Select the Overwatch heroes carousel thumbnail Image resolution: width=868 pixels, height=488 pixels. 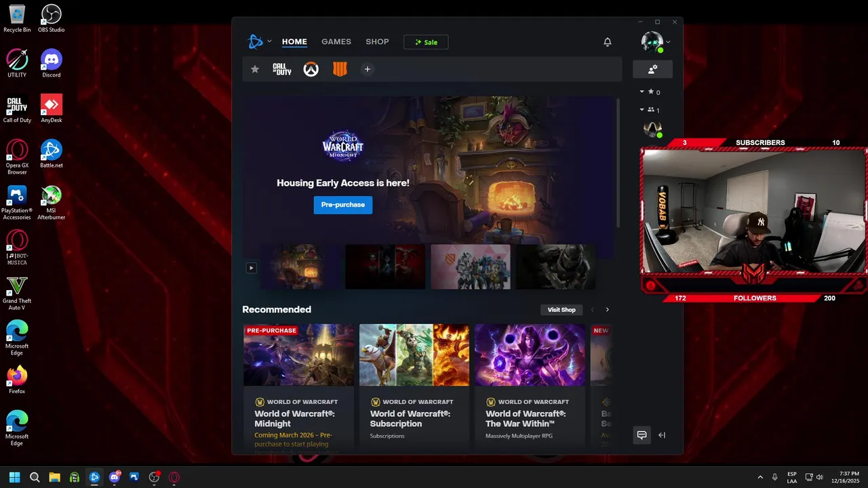point(471,267)
